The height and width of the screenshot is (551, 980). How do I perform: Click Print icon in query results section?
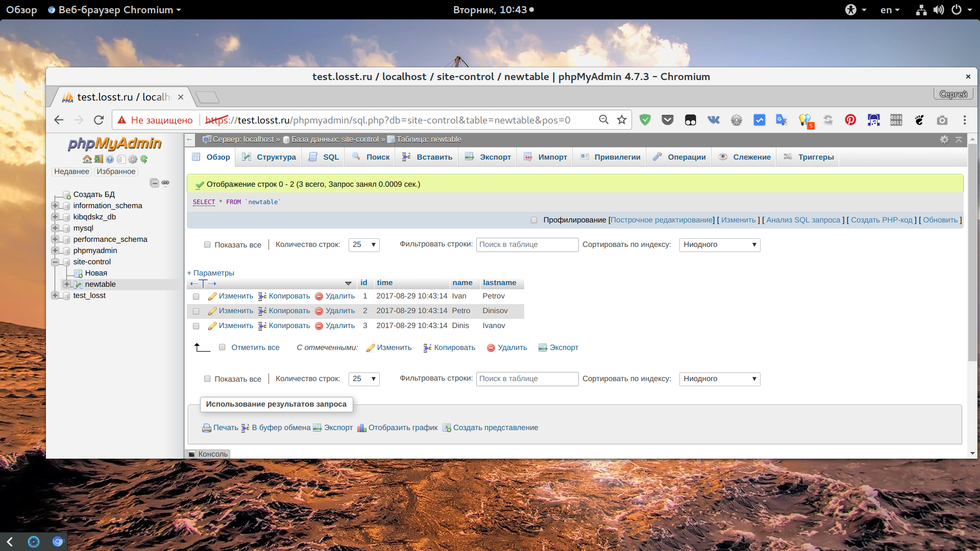tap(207, 428)
